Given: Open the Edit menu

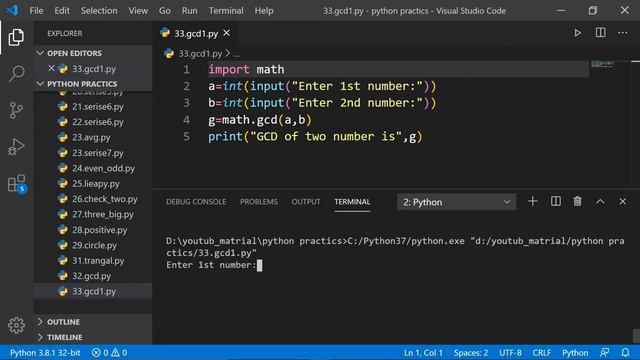Looking at the screenshot, I should (x=62, y=11).
